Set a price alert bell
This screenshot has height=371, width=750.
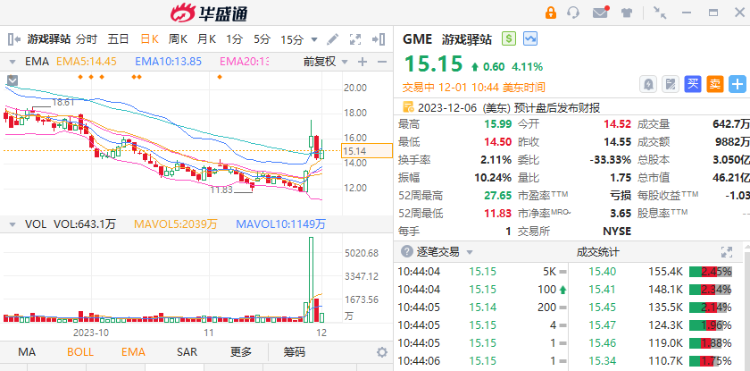[x=649, y=85]
